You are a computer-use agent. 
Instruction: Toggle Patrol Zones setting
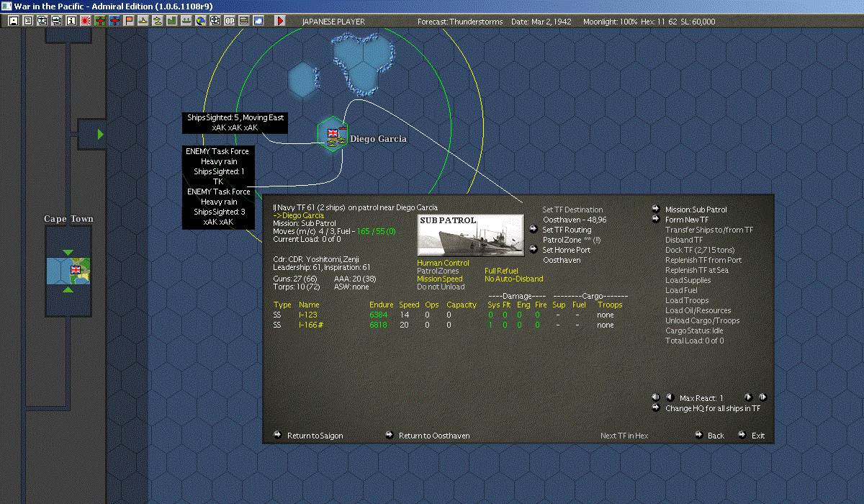click(438, 271)
